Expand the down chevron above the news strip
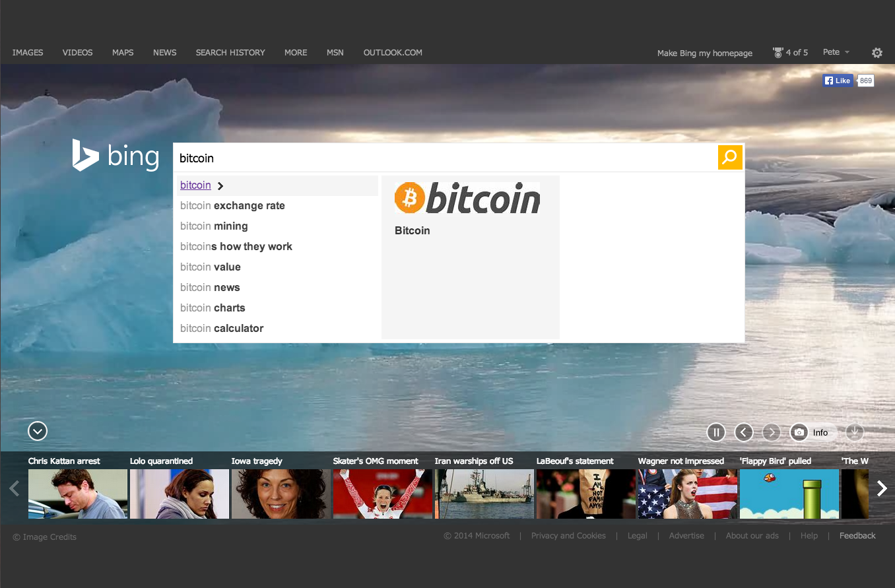 (x=38, y=431)
